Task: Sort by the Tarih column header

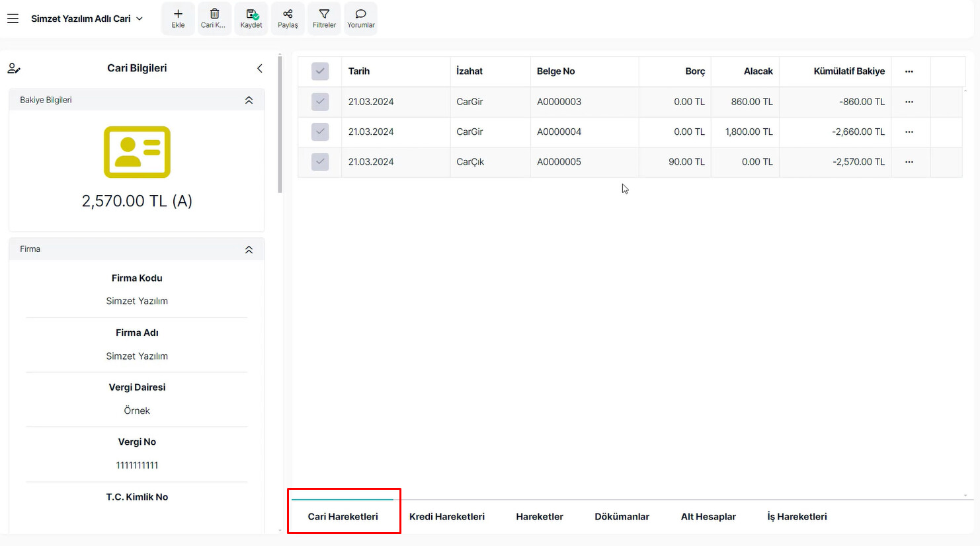Action: point(395,71)
